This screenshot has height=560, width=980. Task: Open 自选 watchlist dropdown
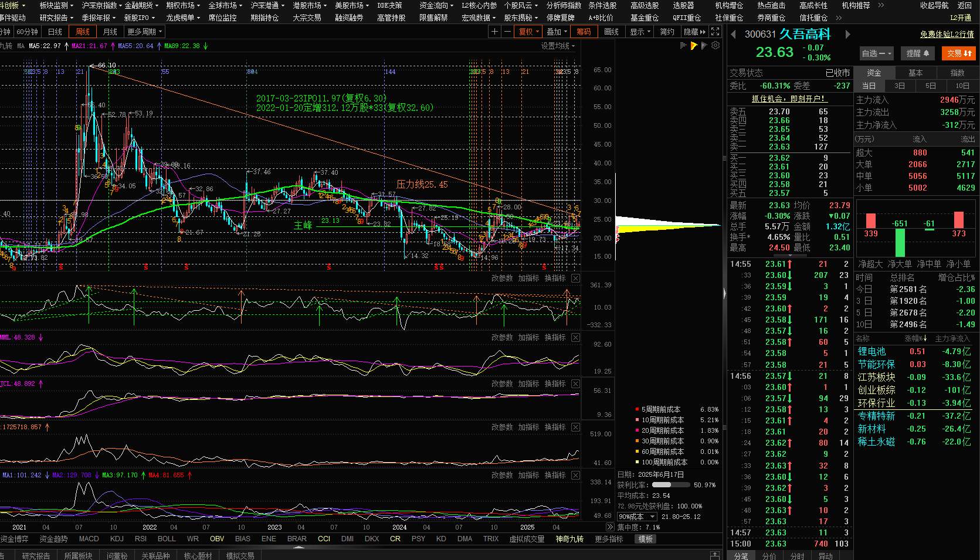(876, 53)
